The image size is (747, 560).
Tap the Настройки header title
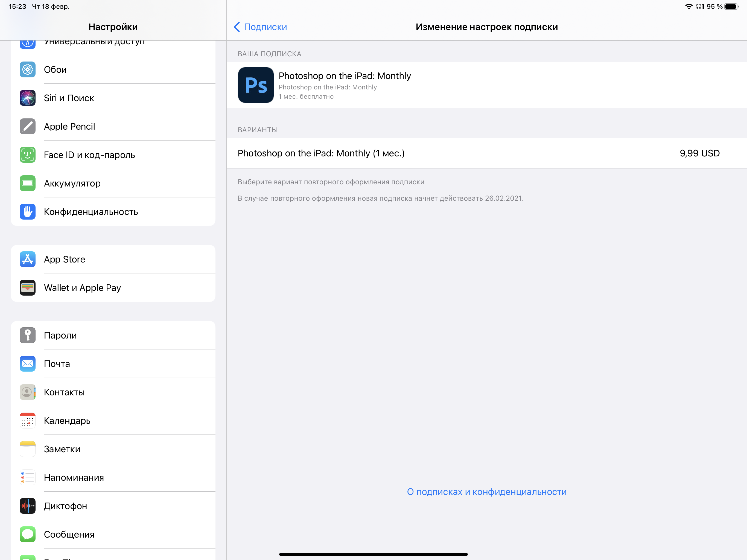pyautogui.click(x=113, y=27)
